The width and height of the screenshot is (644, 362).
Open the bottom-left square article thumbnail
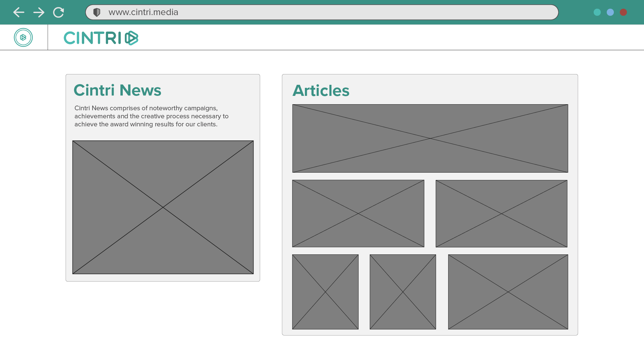click(325, 292)
